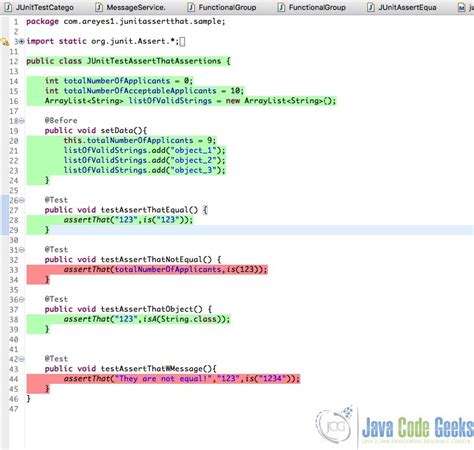Screen dimensions: 474x450
Task: Click the testAssertThatEqual method name
Action: point(144,210)
